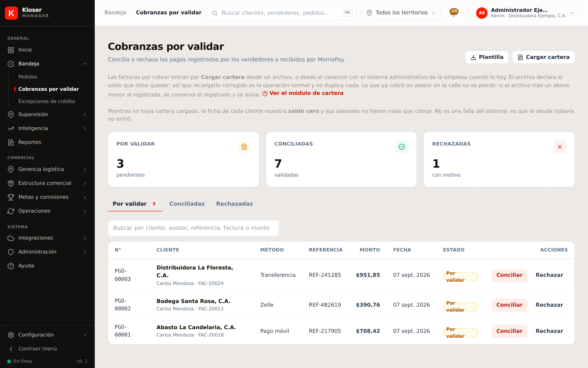The height and width of the screenshot is (368, 588).
Task: Click the Plantilla download button
Action: point(487,57)
